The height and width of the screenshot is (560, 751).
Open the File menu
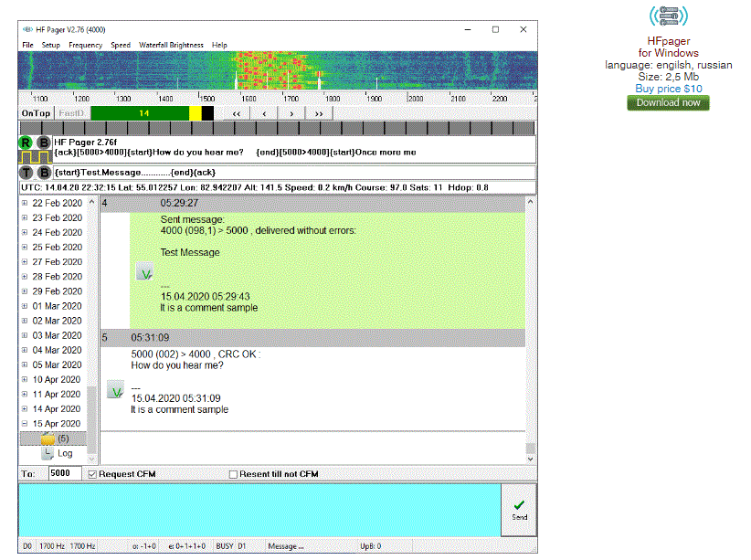(27, 45)
